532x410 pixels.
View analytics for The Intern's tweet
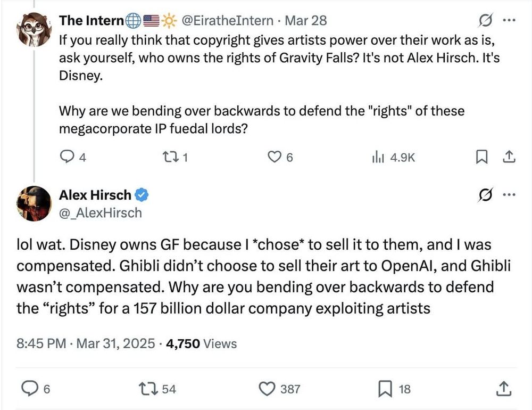[378, 157]
